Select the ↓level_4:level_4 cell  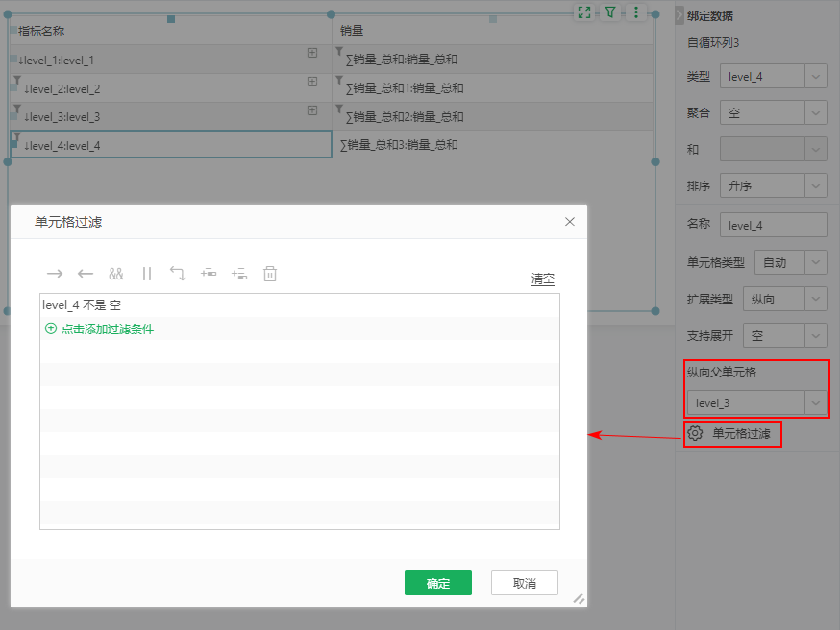(171, 144)
